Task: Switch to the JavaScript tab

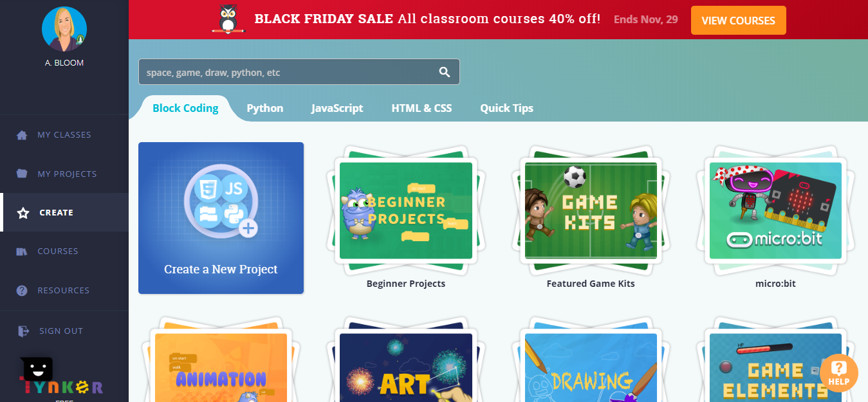Action: (x=337, y=108)
